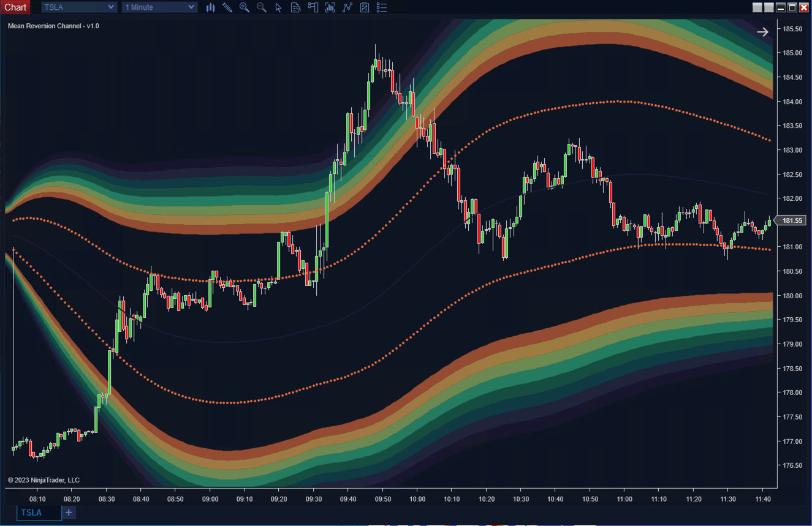This screenshot has width=812, height=526.
Task: Open the 1 Minute interval dropdown
Action: (159, 7)
